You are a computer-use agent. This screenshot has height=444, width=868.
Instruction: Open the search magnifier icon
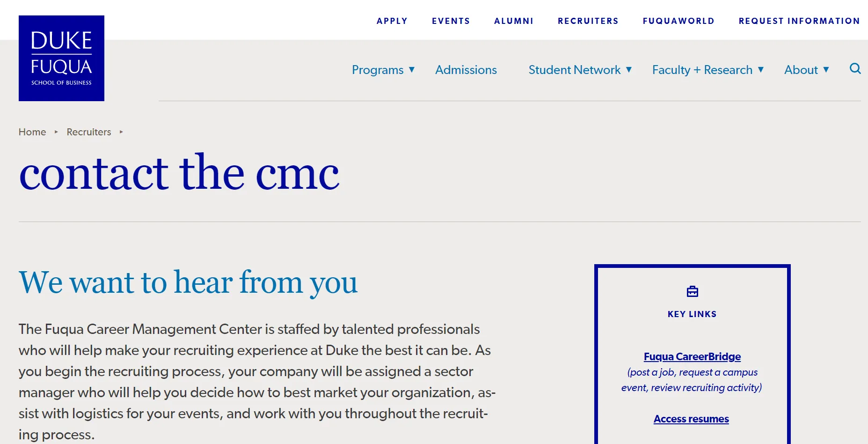tap(855, 69)
